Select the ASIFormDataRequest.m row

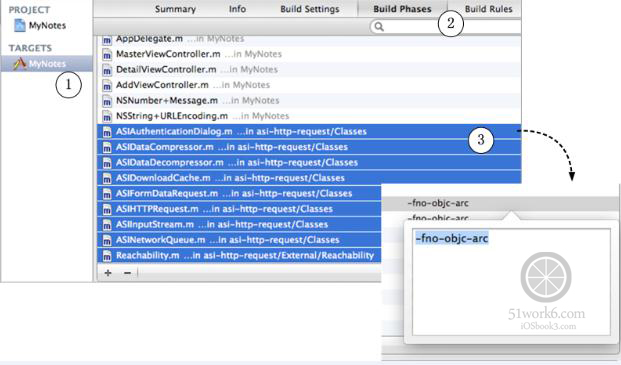[239, 193]
